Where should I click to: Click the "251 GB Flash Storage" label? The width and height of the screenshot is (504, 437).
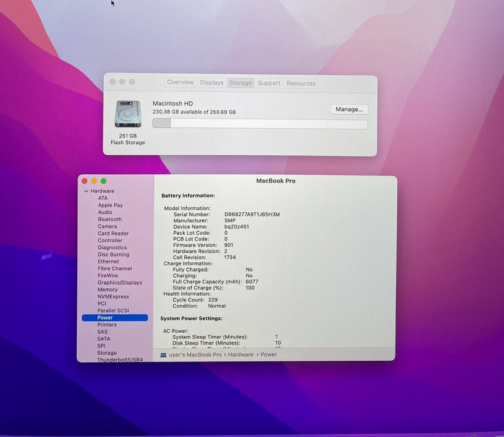(128, 139)
